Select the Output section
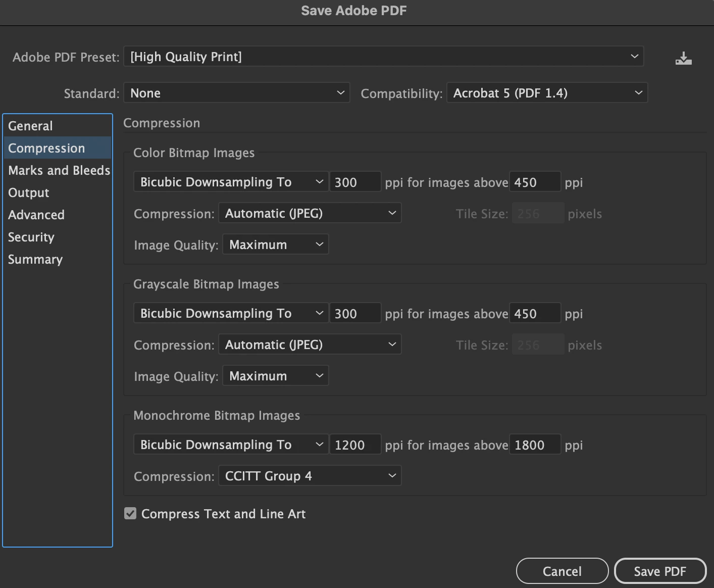Viewport: 714px width, 588px height. click(x=58, y=192)
